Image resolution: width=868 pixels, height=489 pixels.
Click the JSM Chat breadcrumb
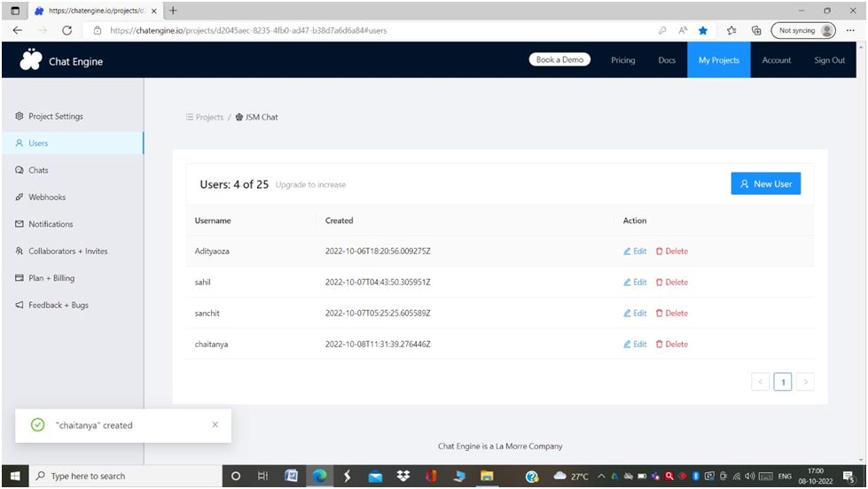pyautogui.click(x=257, y=117)
